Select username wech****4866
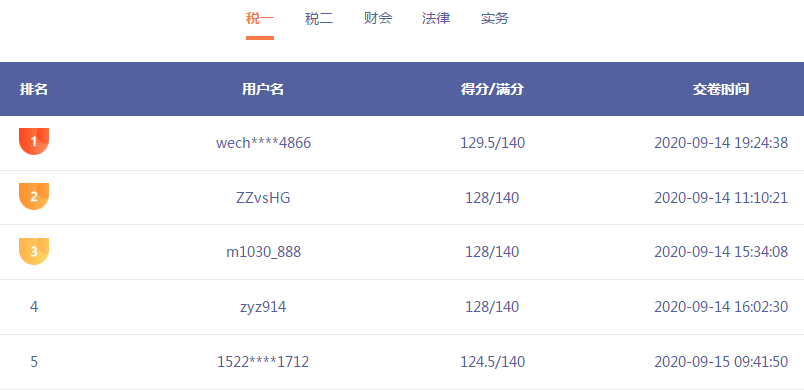This screenshot has height=390, width=804. pos(264,143)
